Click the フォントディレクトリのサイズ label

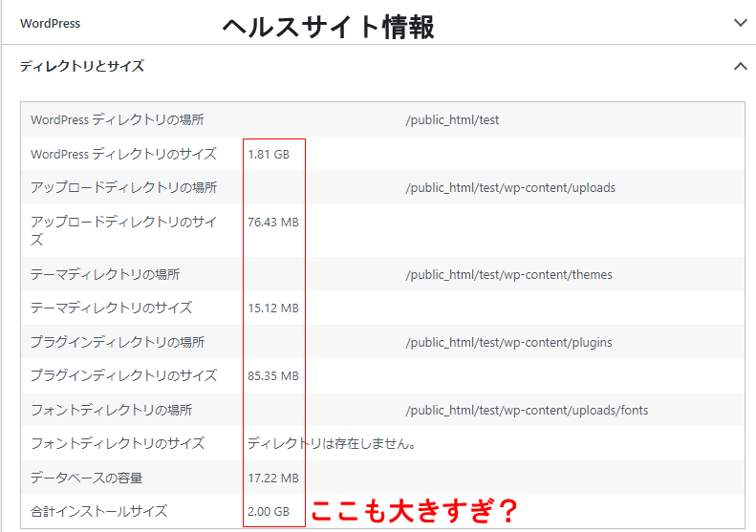pyautogui.click(x=118, y=443)
